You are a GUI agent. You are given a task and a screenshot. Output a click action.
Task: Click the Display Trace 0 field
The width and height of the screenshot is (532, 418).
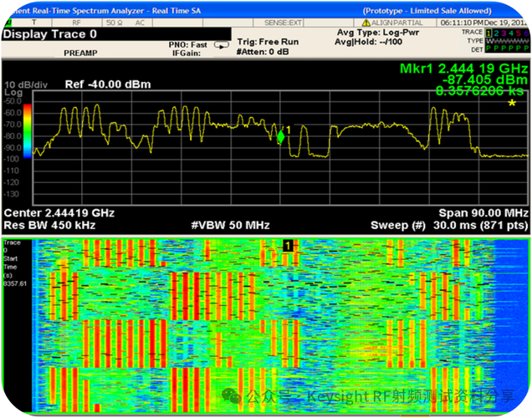116,34
